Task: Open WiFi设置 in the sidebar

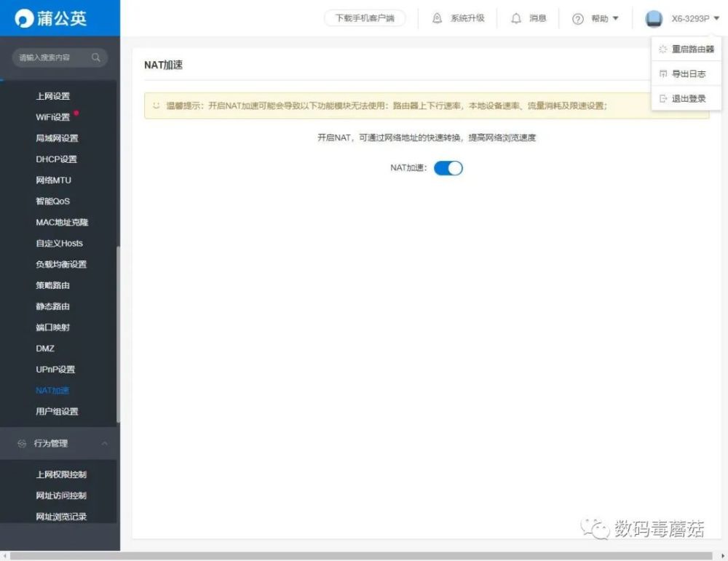Action: pyautogui.click(x=52, y=117)
